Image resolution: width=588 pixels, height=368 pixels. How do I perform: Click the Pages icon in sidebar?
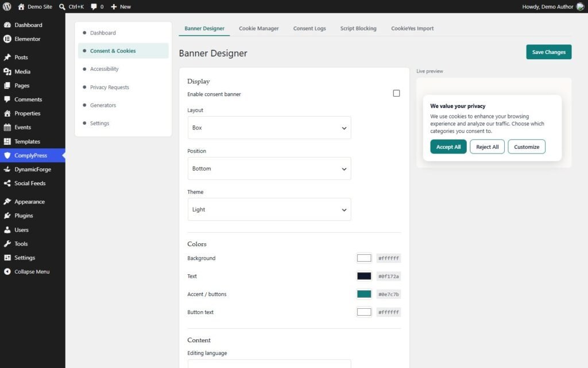point(7,85)
